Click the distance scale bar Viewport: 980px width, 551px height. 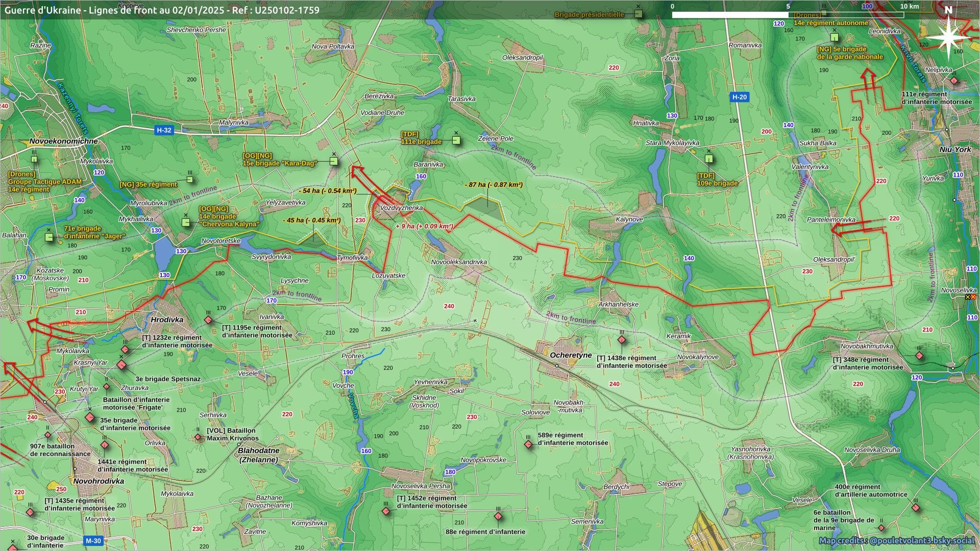click(x=788, y=15)
